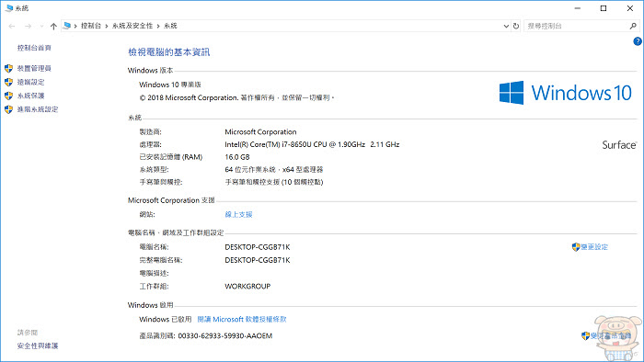Click shield icon beside 遠端設定
Image resolution: width=644 pixels, height=362 pixels.
pos(8,82)
